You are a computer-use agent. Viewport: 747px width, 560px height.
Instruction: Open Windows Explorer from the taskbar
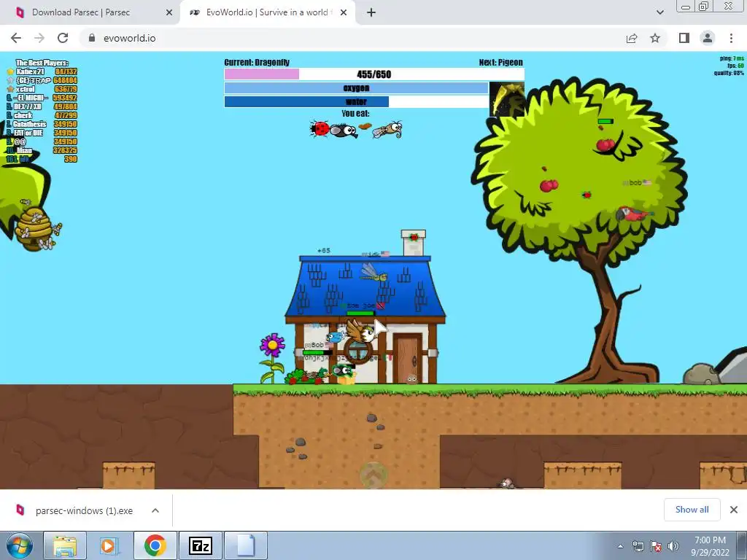tap(65, 546)
